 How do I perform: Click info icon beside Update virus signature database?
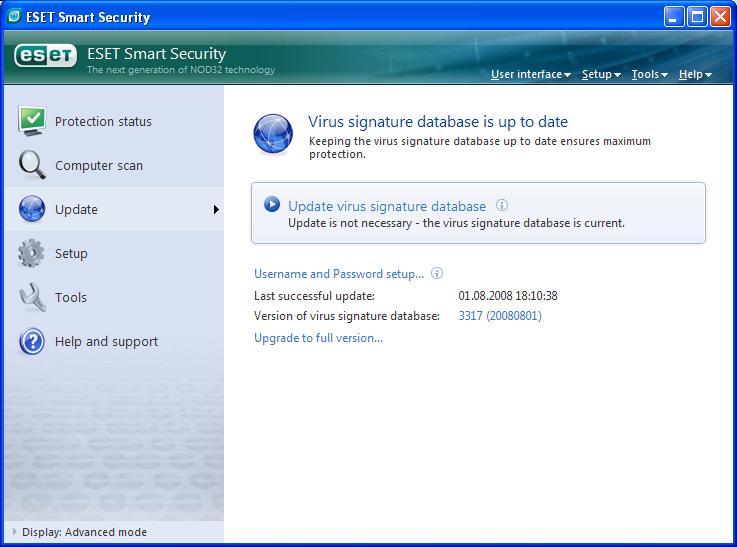(x=502, y=205)
